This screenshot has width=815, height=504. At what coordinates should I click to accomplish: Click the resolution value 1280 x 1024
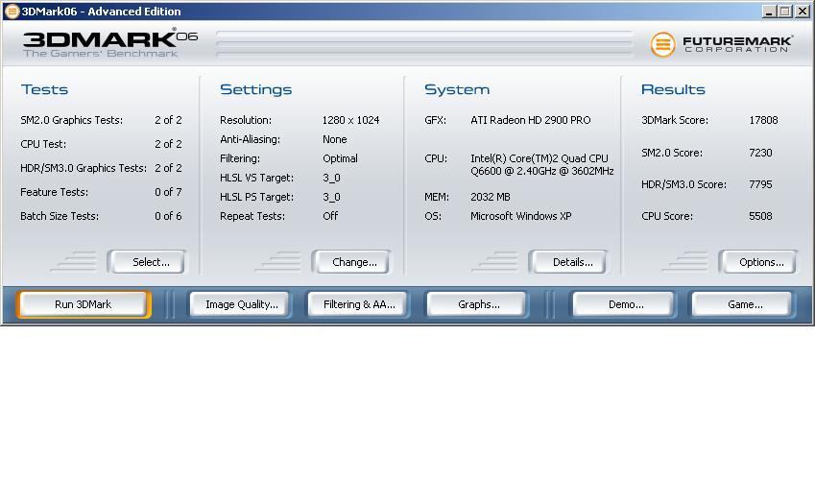pos(350,120)
